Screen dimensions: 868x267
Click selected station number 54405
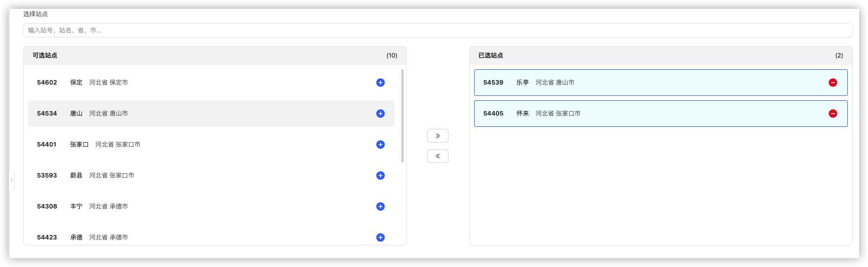pos(493,114)
